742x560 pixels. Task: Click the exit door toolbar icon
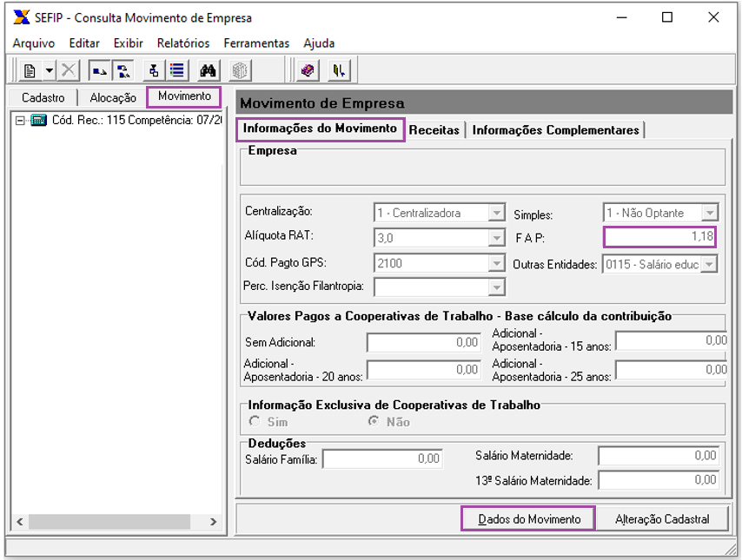click(x=339, y=71)
